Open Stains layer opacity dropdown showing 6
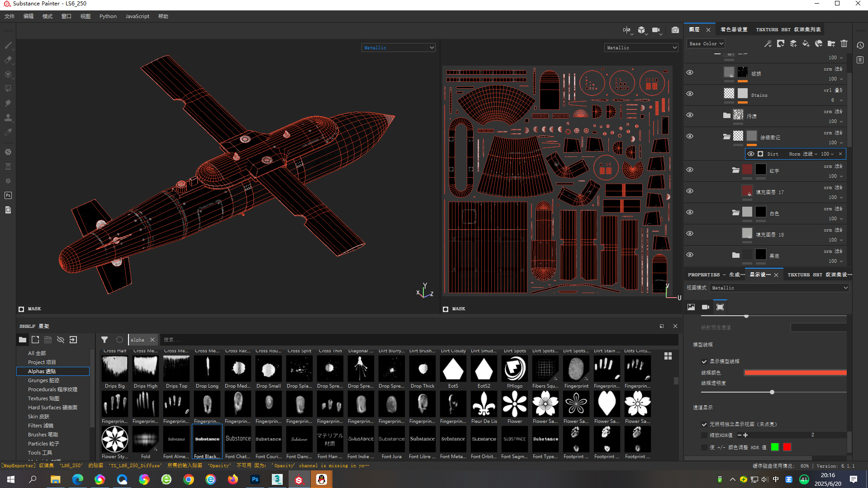 [x=837, y=100]
